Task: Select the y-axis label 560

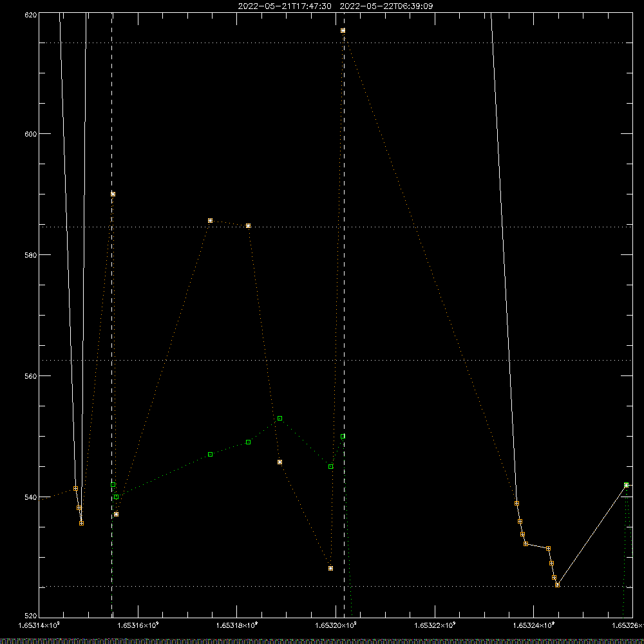Action: pyautogui.click(x=31, y=376)
